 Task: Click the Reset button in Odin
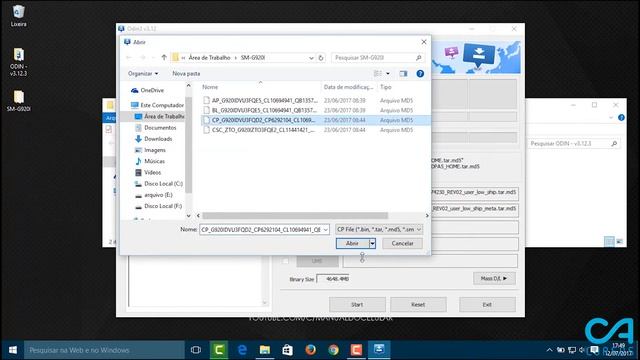click(418, 304)
